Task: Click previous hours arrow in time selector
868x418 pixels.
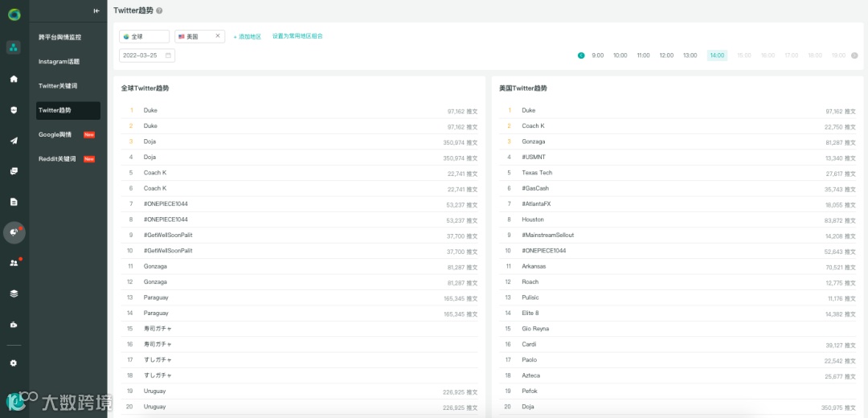Action: [581, 55]
